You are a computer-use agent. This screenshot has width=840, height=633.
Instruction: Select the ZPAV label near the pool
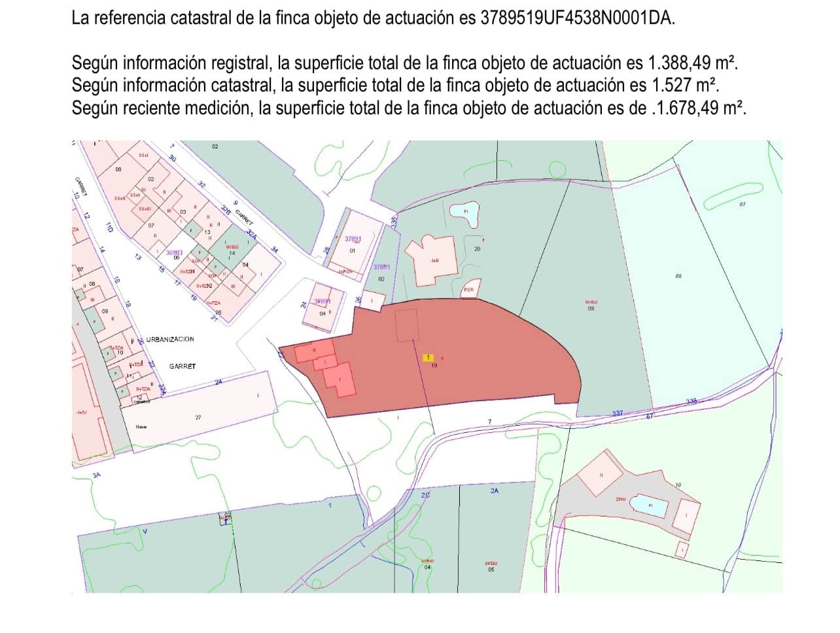(621, 499)
